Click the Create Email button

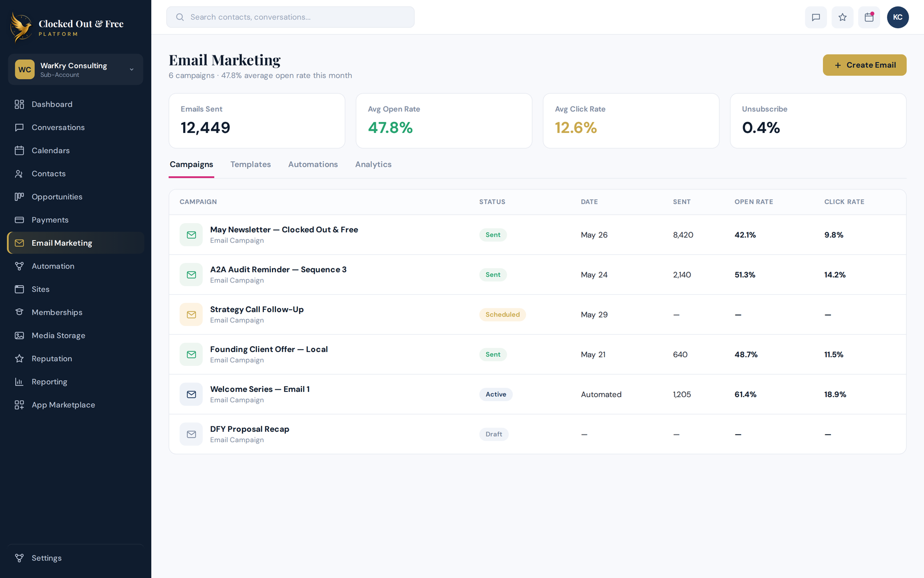pyautogui.click(x=865, y=65)
